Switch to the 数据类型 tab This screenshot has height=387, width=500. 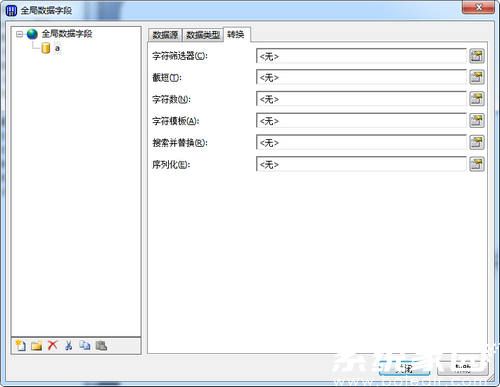click(x=203, y=35)
